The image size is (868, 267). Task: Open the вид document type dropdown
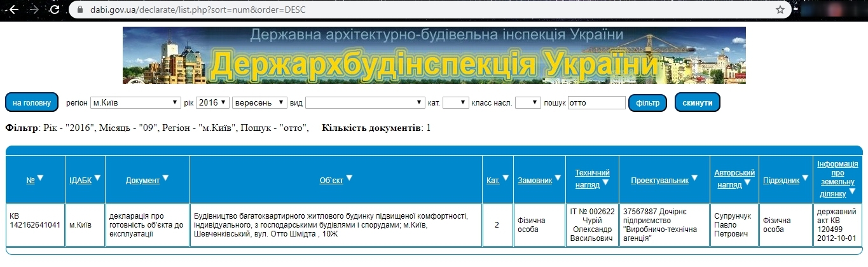coord(365,102)
